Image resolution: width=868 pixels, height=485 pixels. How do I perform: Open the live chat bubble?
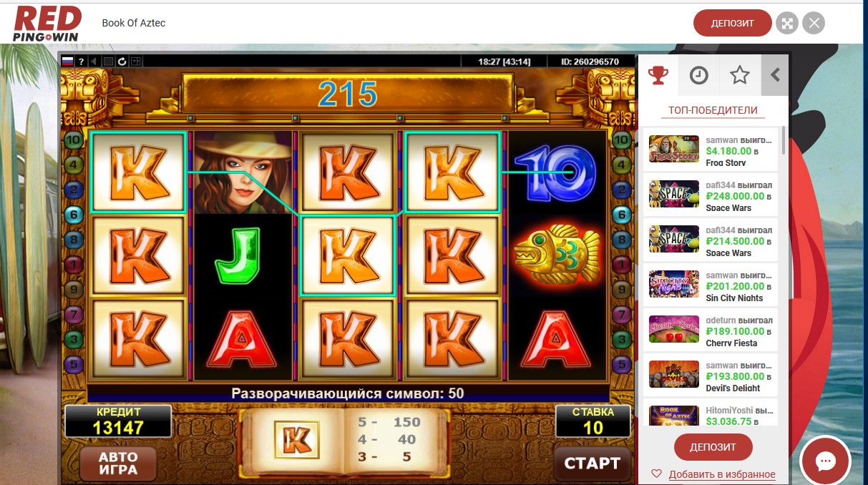[x=825, y=461]
